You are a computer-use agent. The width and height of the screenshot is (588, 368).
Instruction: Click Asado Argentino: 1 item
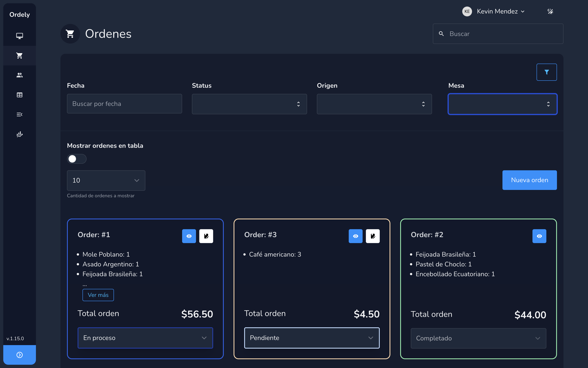pos(111,264)
